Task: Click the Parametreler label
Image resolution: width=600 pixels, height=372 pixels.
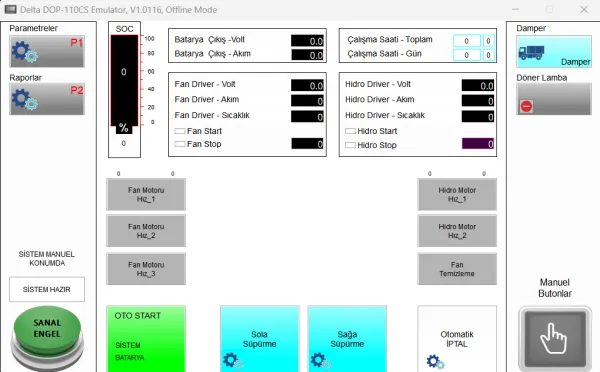Action: tap(33, 28)
